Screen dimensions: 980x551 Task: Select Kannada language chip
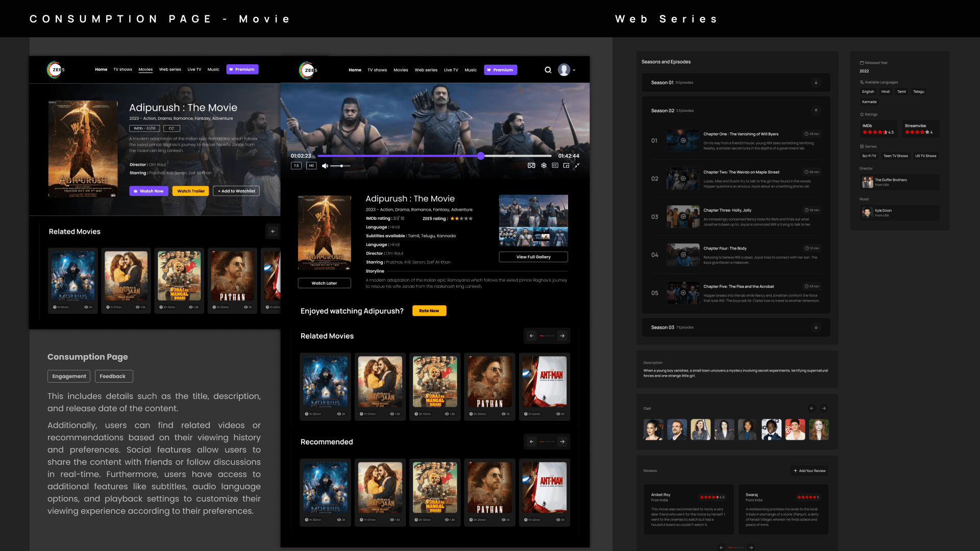tap(869, 102)
